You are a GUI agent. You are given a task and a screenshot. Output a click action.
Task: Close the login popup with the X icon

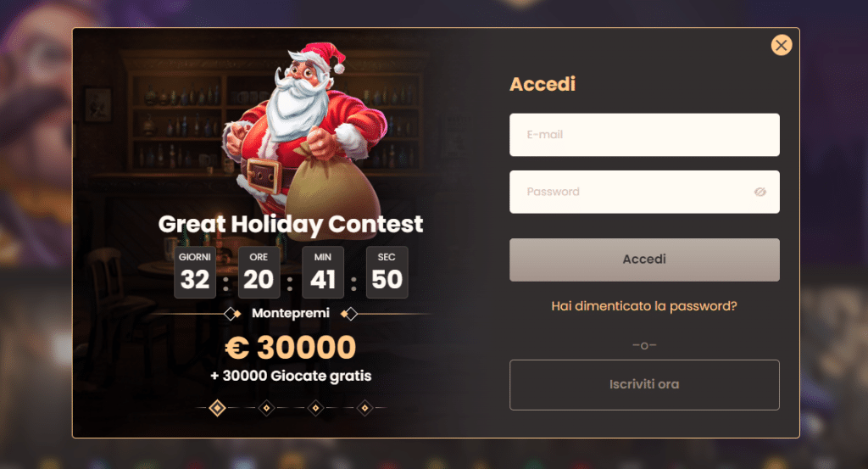(x=781, y=45)
